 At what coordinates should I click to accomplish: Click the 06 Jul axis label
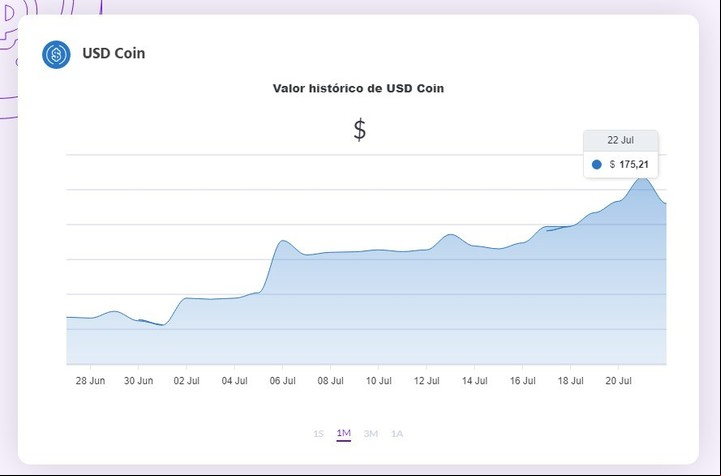[282, 381]
